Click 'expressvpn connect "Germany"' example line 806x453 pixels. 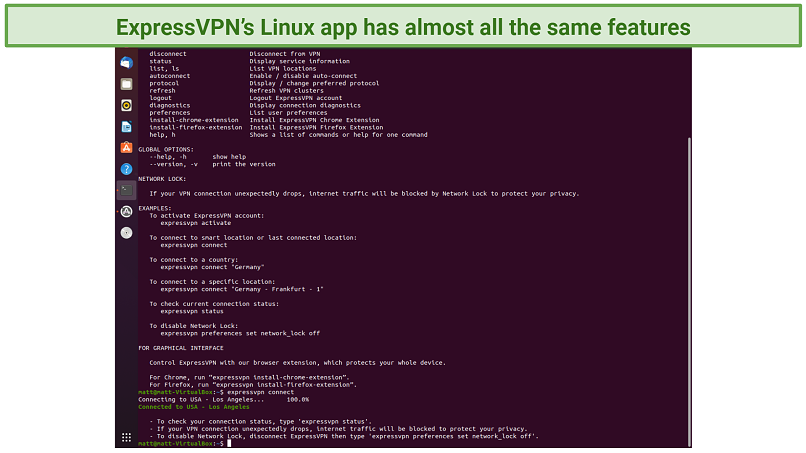click(212, 267)
